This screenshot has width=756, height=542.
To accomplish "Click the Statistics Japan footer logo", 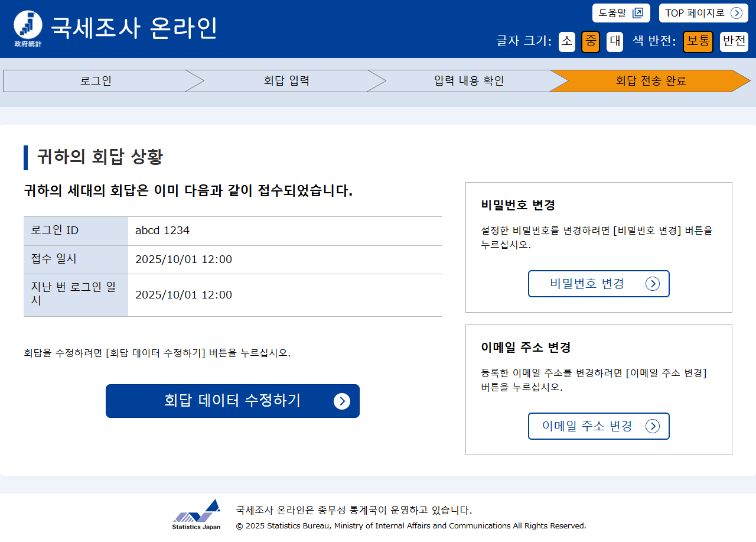I will (x=197, y=514).
